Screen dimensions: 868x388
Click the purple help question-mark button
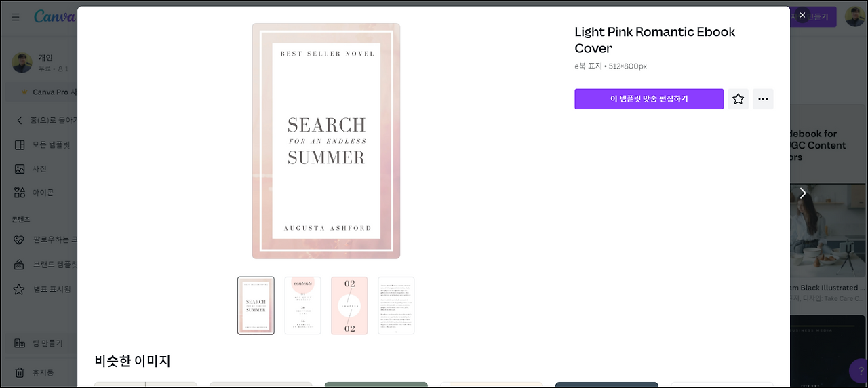859,371
